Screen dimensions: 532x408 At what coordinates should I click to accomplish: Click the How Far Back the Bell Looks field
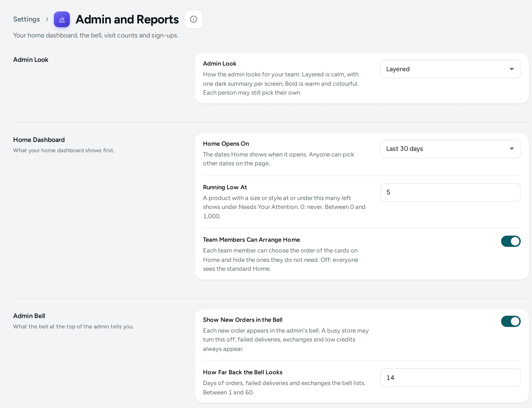(450, 378)
